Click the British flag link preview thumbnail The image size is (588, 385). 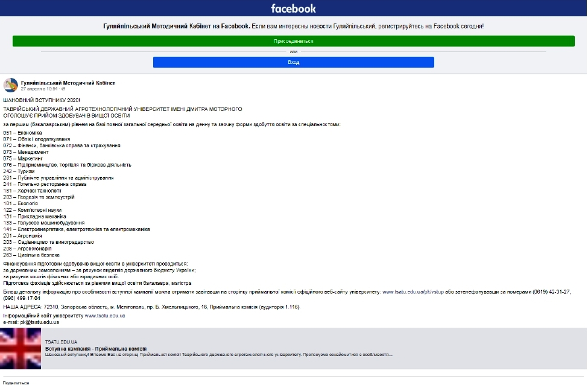pyautogui.click(x=21, y=349)
